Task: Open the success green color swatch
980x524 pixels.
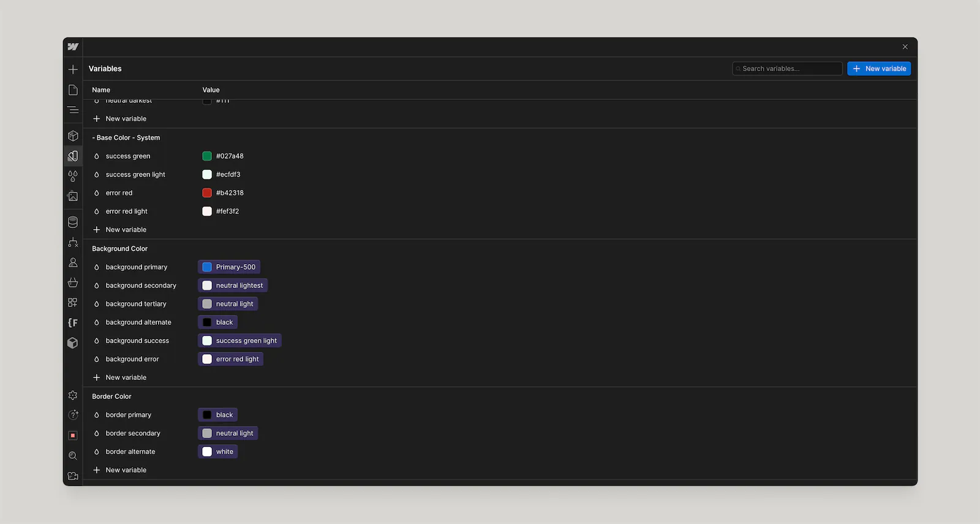Action: 207,156
